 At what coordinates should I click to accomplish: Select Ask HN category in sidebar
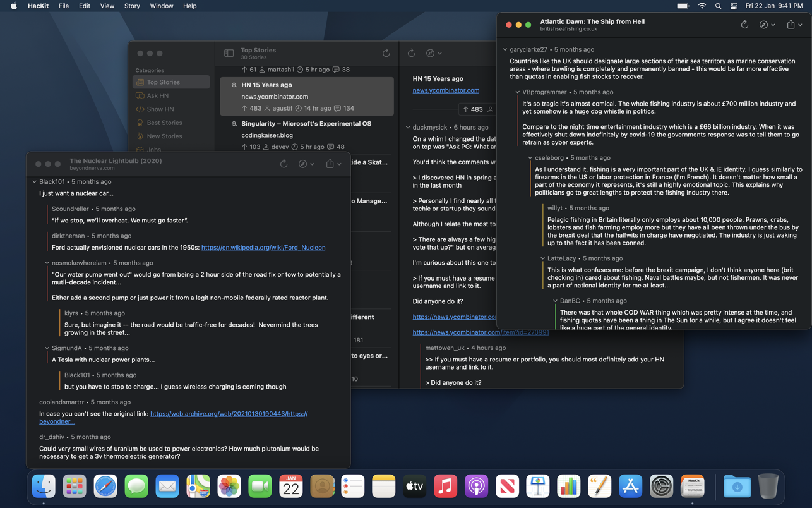pos(158,95)
